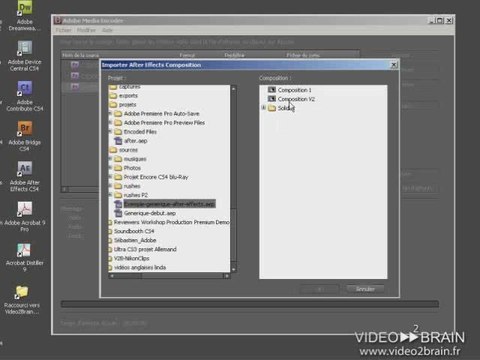Viewport: 480px width, 360px height.
Task: Open Adobe Device Central CS4 shortcut
Action: coord(25,56)
